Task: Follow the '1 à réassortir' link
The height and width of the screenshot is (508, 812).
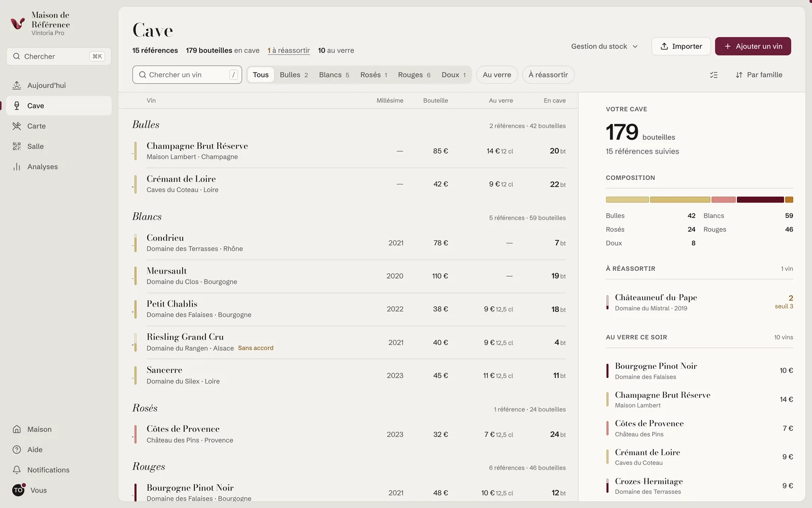Action: pyautogui.click(x=289, y=50)
